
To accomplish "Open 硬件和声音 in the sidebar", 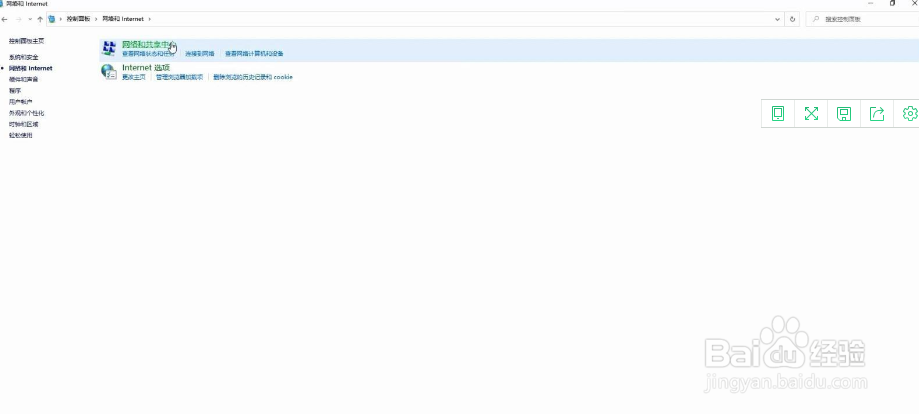I will pos(23,79).
